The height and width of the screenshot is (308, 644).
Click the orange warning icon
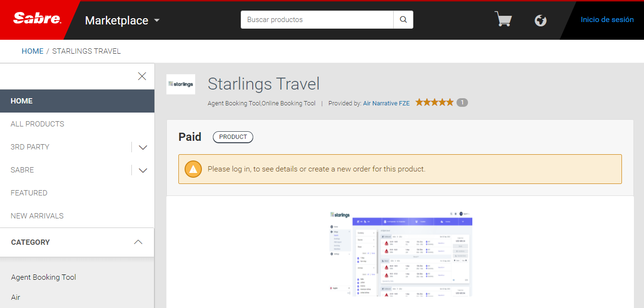(193, 169)
